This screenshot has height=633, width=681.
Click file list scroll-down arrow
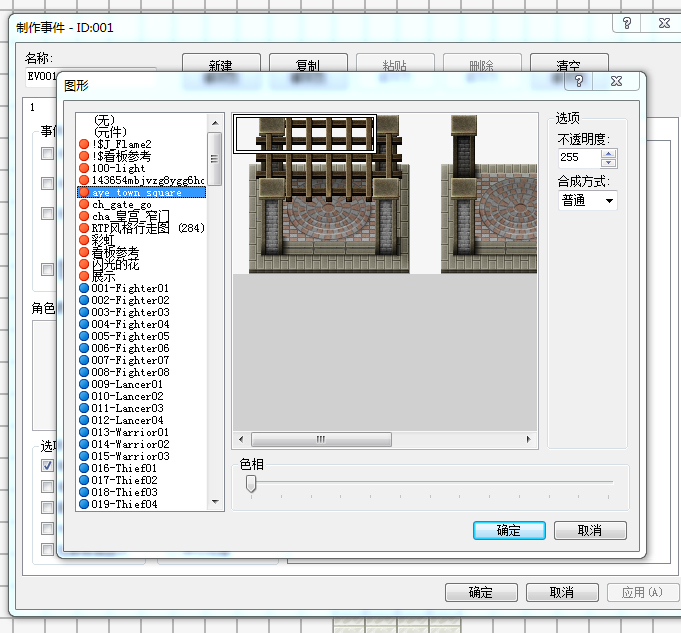coord(215,502)
